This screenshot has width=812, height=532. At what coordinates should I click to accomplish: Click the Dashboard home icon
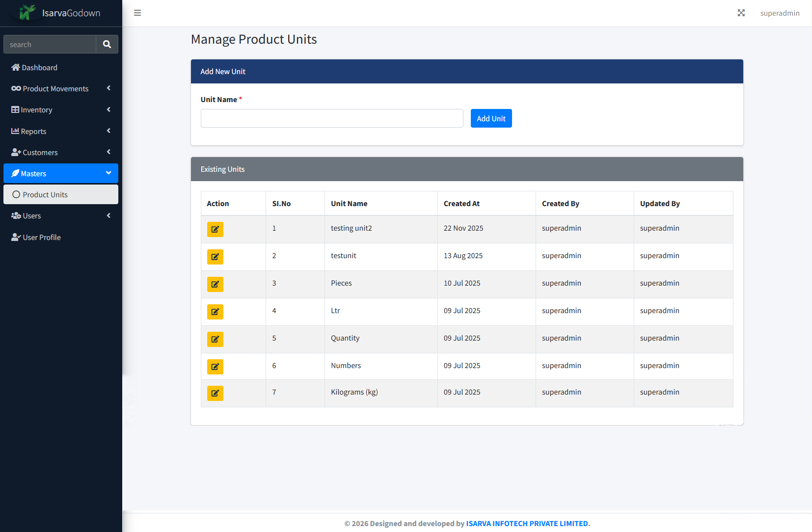(x=16, y=67)
